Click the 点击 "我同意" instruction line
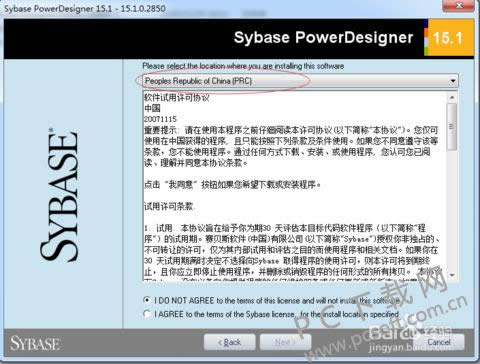 point(232,184)
